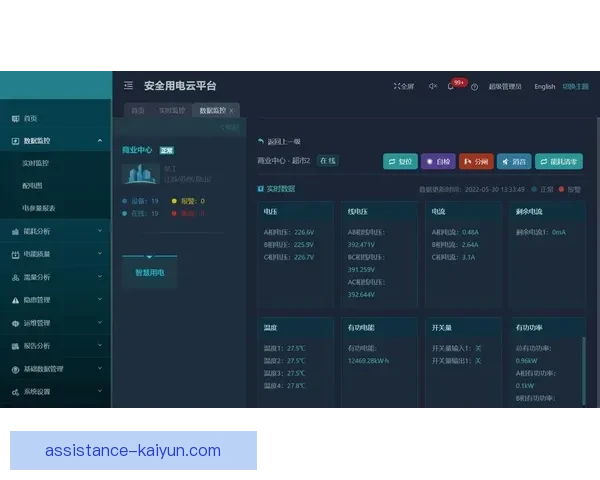Switch to the 首页 tab
Viewport: 600px width, 480px height.
pos(138,111)
